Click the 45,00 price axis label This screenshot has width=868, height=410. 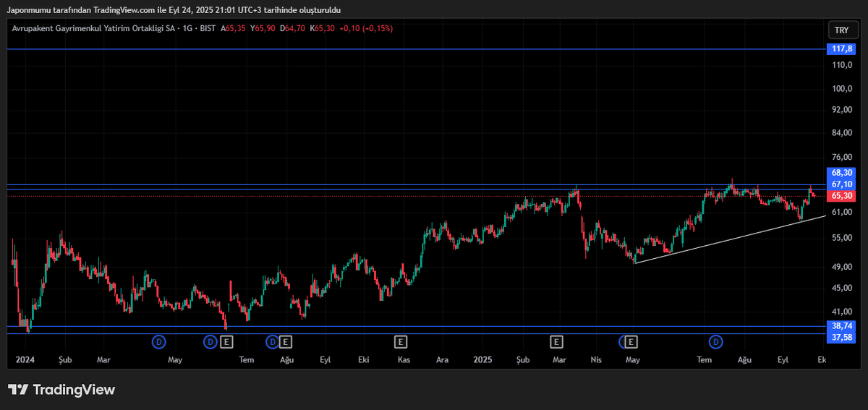(842, 288)
